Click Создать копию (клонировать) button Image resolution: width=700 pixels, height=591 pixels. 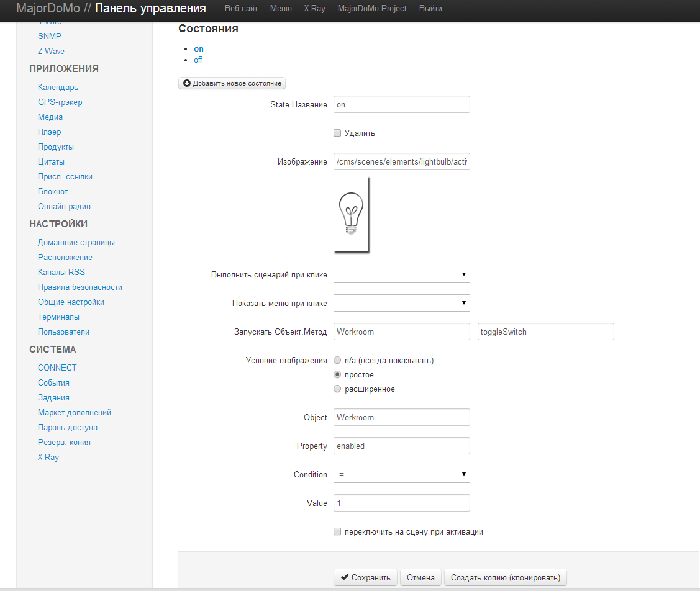coord(505,577)
